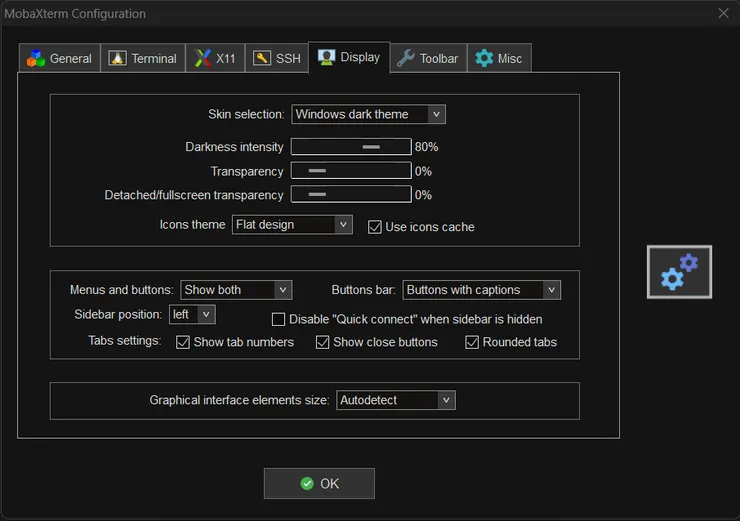Adjust the Darkness intensity slider
Image resolution: width=740 pixels, height=521 pixels.
tap(351, 147)
